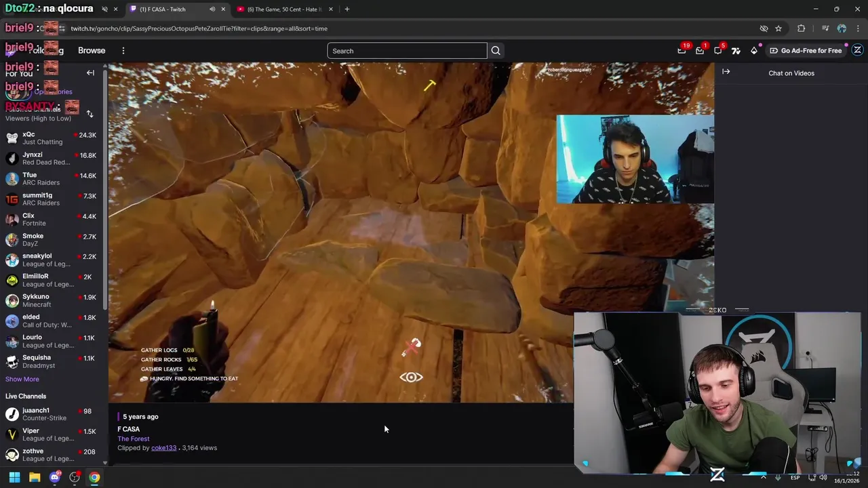Open the Chrome profile avatar
Viewport: 868px width, 488px height.
pyautogui.click(x=842, y=28)
